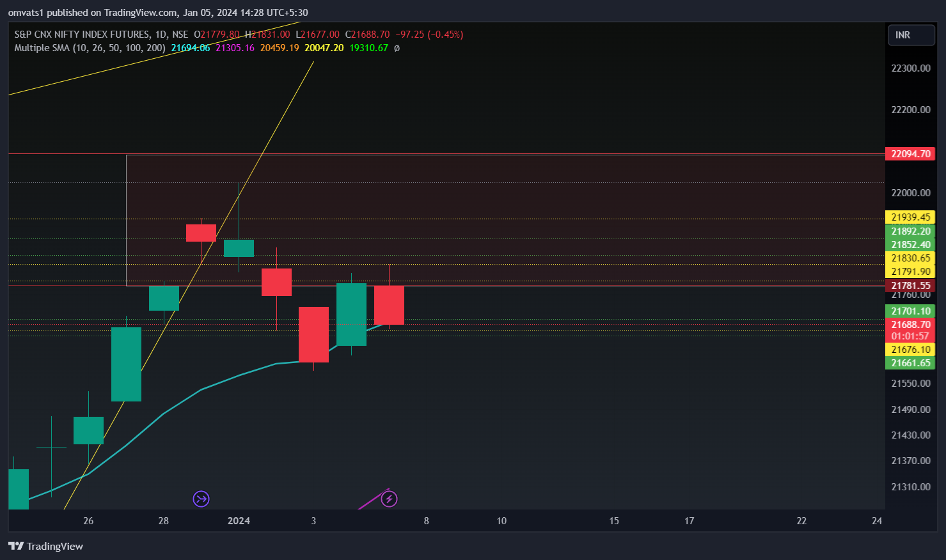Click the 21490.00 price axis value

[x=911, y=410]
